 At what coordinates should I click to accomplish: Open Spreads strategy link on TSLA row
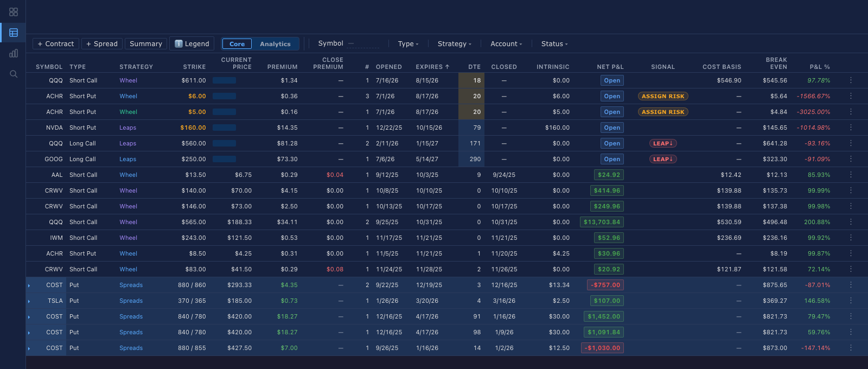point(131,301)
